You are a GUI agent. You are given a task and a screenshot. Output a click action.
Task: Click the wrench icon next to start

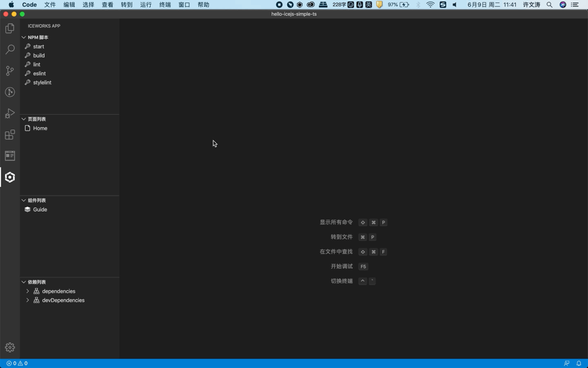28,46
